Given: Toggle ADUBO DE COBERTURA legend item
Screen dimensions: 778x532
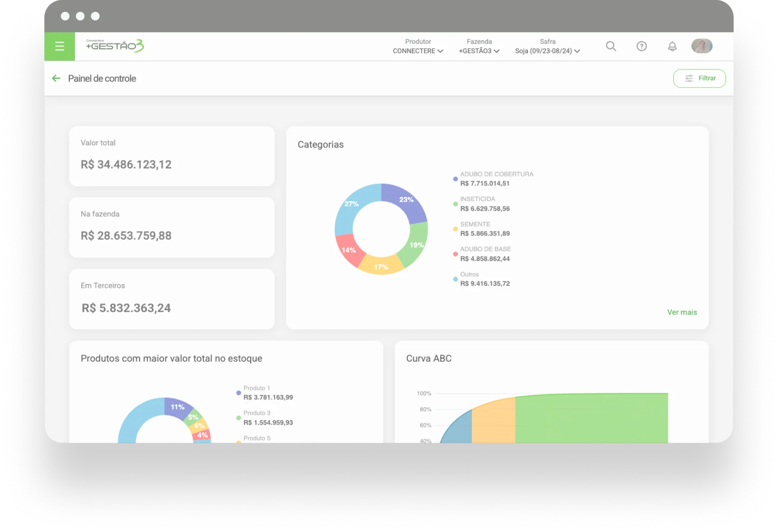Looking at the screenshot, I should (x=496, y=179).
